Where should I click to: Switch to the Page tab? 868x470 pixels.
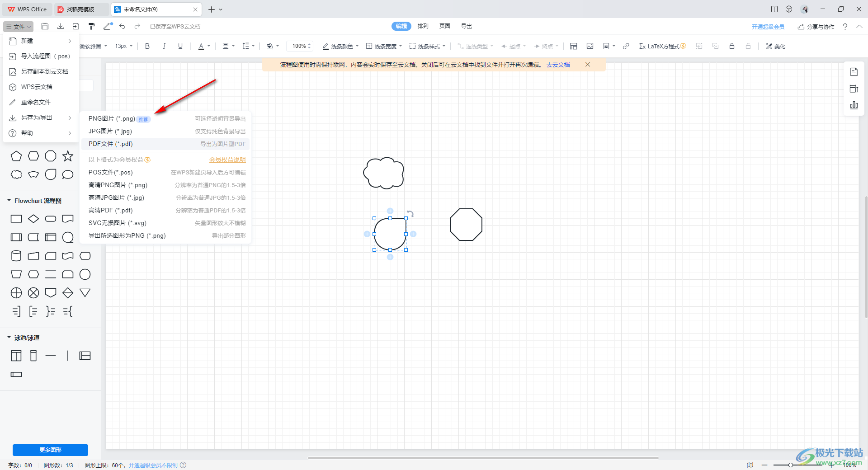pyautogui.click(x=445, y=26)
